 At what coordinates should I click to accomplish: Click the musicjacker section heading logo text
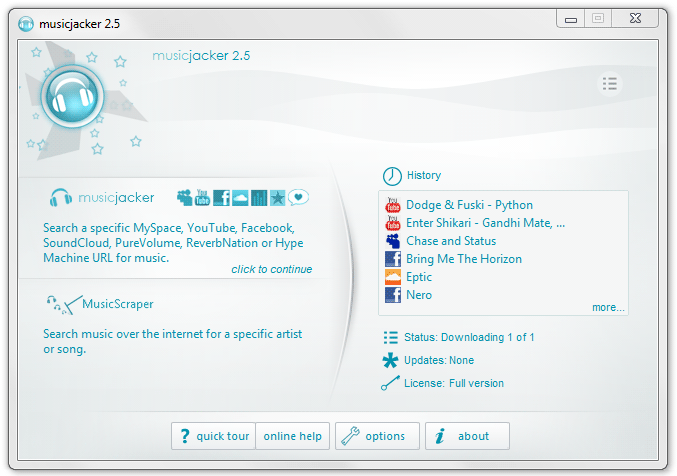pos(116,198)
